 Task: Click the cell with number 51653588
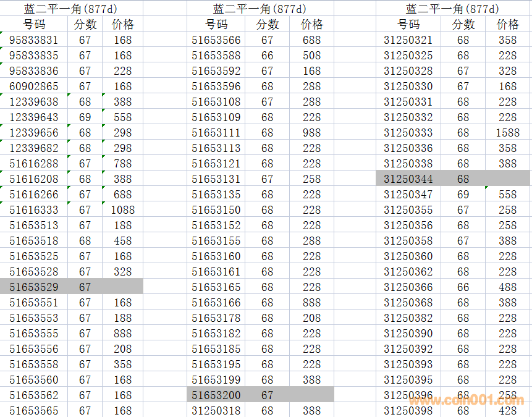point(216,56)
